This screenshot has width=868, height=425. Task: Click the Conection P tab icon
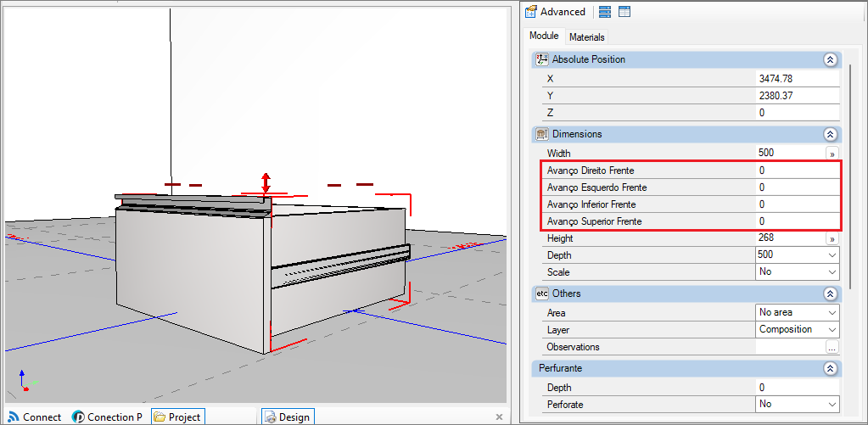tap(78, 417)
